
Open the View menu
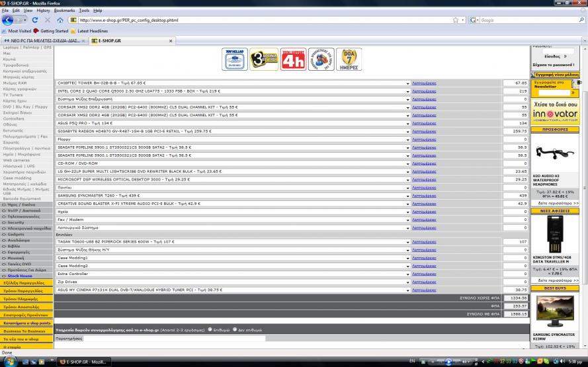28,11
